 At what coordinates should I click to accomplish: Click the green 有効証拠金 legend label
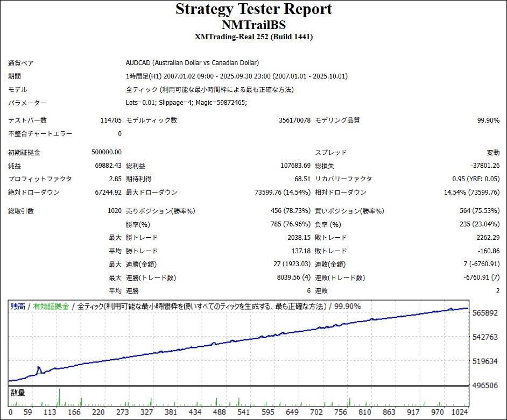pyautogui.click(x=51, y=307)
